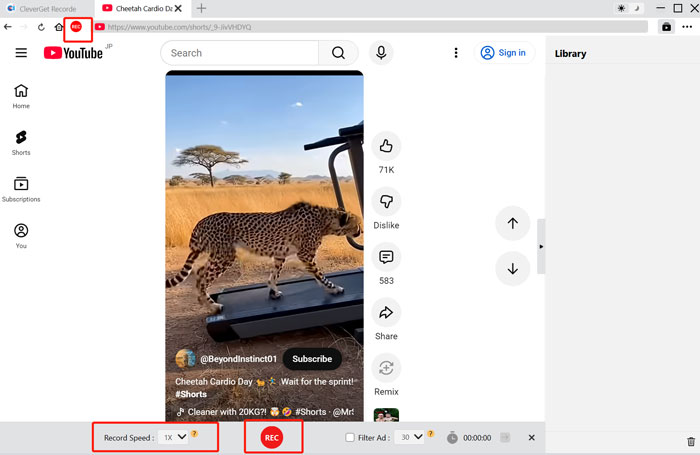Open the three-dot menu beside the address bar
Screen dimensions: 700x455
coord(687,27)
